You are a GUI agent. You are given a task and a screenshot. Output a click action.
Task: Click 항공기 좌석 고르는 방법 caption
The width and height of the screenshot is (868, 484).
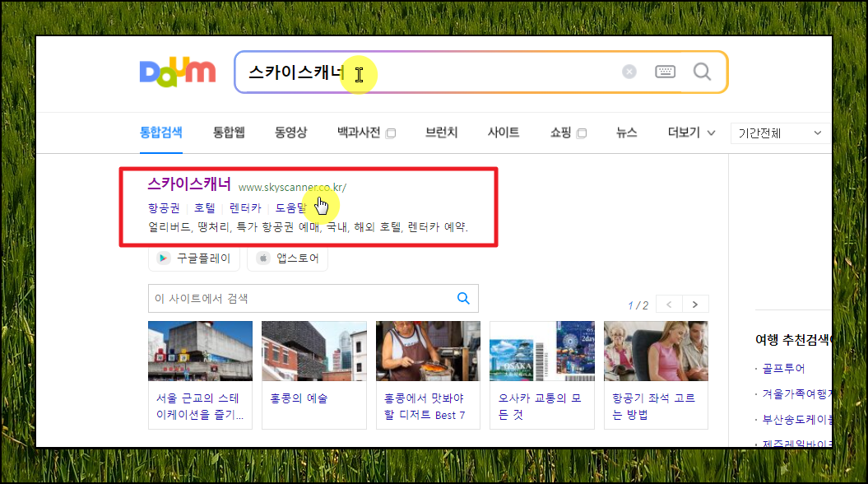pyautogui.click(x=653, y=407)
